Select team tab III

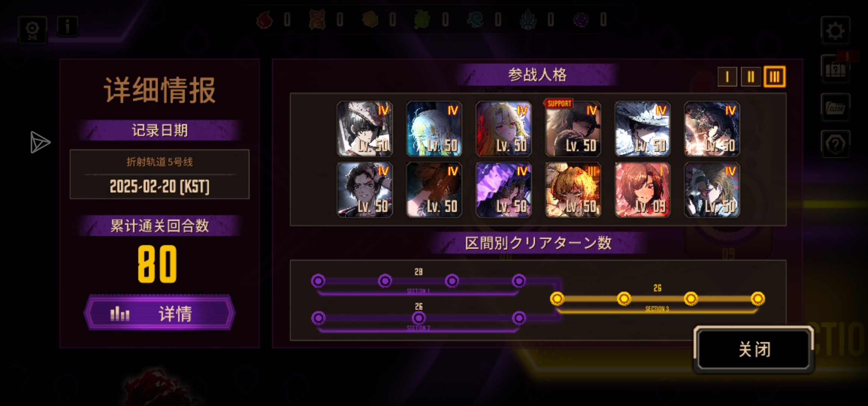[774, 77]
